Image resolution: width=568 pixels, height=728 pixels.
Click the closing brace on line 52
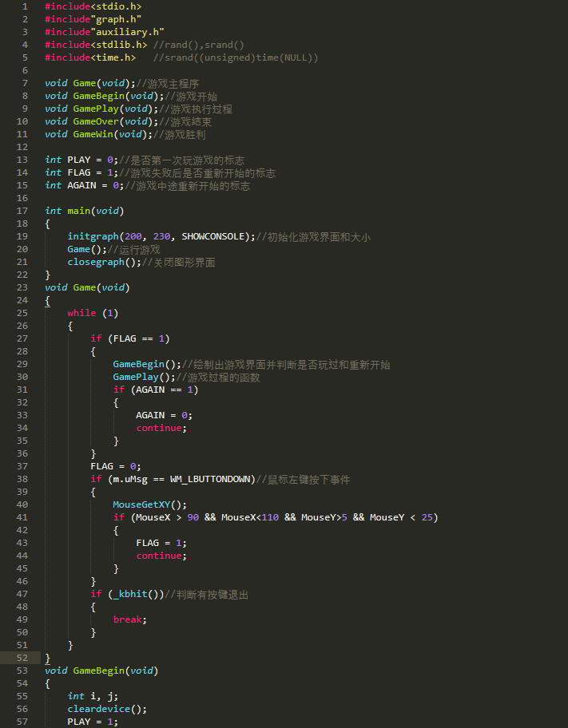point(47,658)
